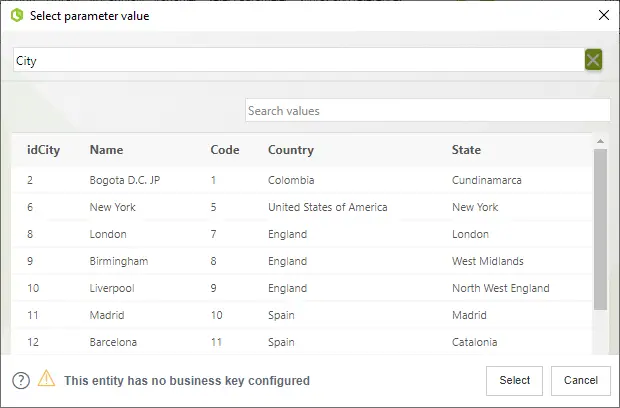Dismiss dialog with Cancel button
620x408 pixels.
pos(580,380)
